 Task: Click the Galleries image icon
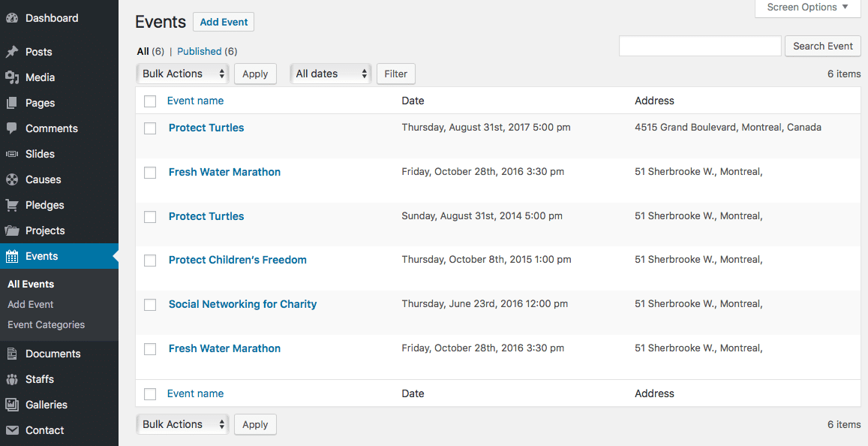pos(11,405)
